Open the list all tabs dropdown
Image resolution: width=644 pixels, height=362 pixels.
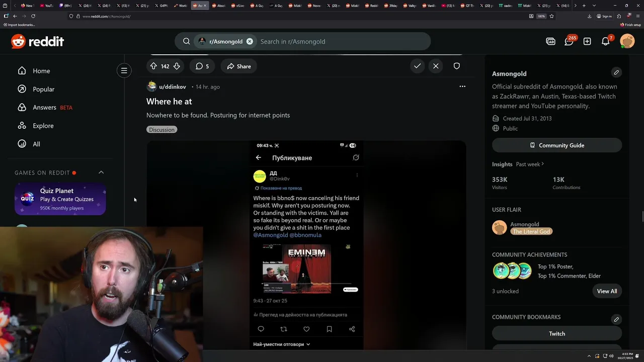(x=594, y=6)
